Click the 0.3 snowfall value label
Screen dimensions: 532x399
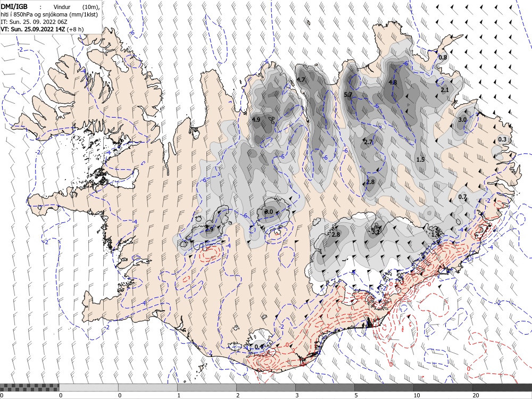[502, 139]
